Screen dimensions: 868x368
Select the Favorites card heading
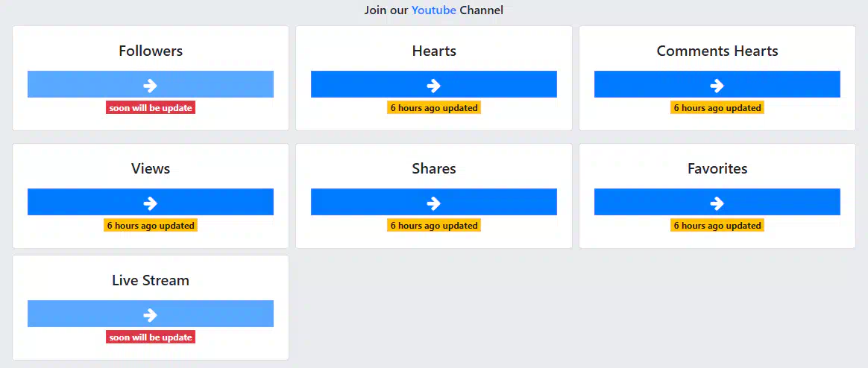tap(717, 168)
